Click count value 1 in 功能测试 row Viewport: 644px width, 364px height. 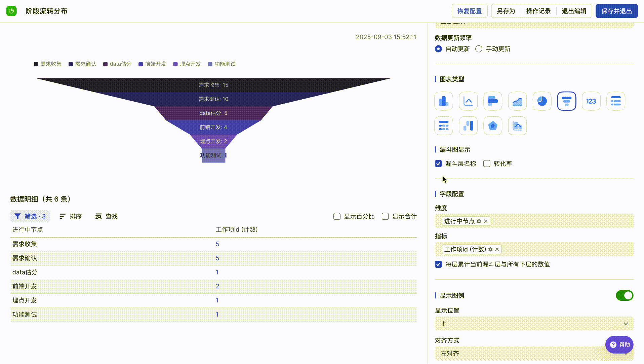pyautogui.click(x=217, y=315)
